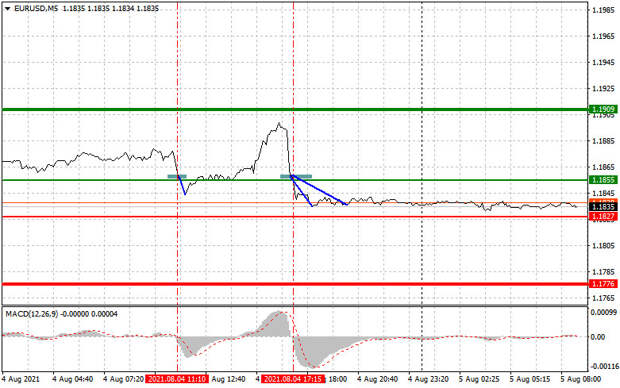The image size is (620, 388).
Task: Click the 5 Aug 05:15 time axis label
Action: (530, 379)
